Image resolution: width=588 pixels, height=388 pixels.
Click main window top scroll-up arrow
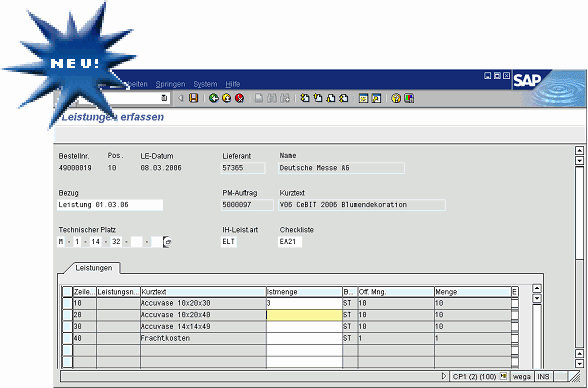pyautogui.click(x=579, y=151)
